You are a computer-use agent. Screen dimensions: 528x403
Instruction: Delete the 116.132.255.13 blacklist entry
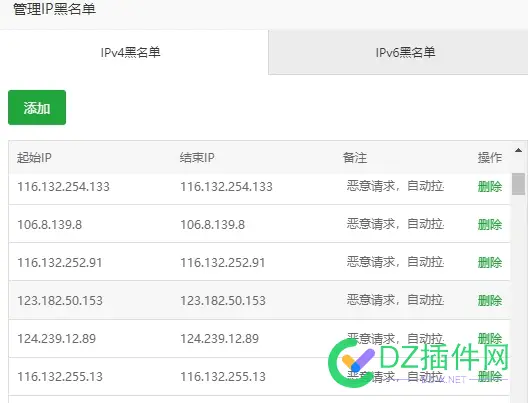point(490,376)
